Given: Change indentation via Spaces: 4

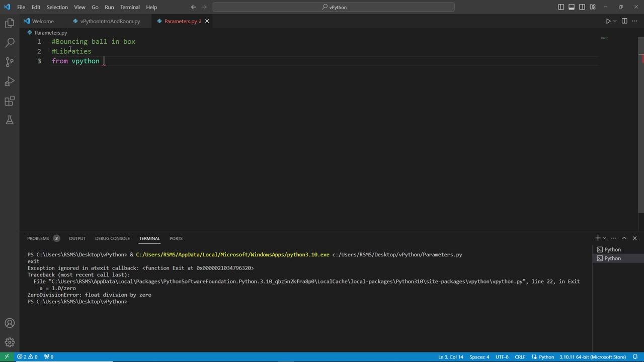Looking at the screenshot, I should coord(479,357).
